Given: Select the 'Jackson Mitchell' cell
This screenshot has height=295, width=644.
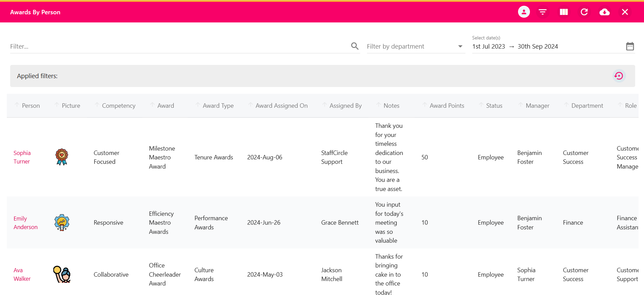Looking at the screenshot, I should click(332, 275).
